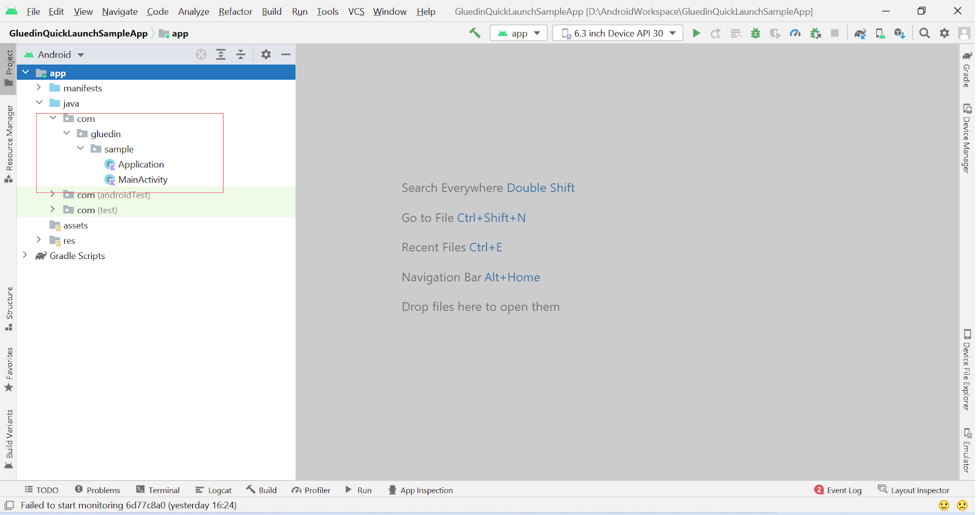This screenshot has height=515, width=980.
Task: Click the GluedinQuickLaunchSampleApp breadcrumb
Action: (78, 33)
